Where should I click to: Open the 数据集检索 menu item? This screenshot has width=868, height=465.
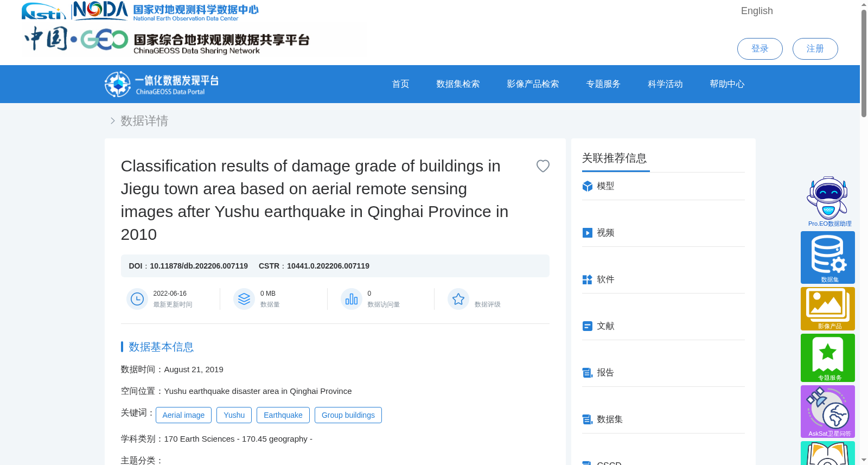coord(458,84)
